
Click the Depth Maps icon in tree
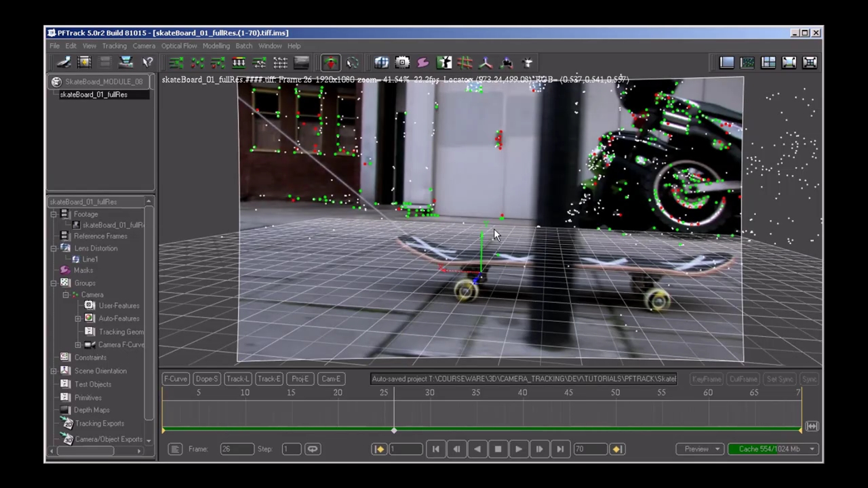tap(65, 410)
